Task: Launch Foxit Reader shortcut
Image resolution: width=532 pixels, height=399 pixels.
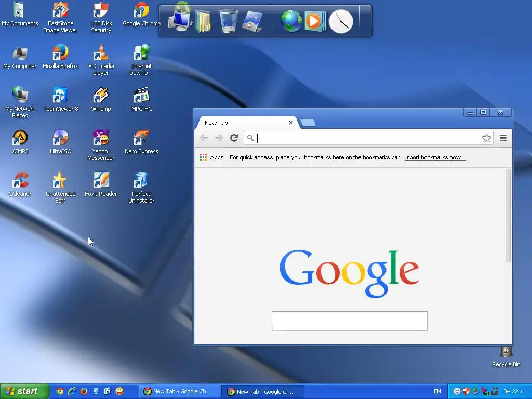Action: click(x=101, y=184)
